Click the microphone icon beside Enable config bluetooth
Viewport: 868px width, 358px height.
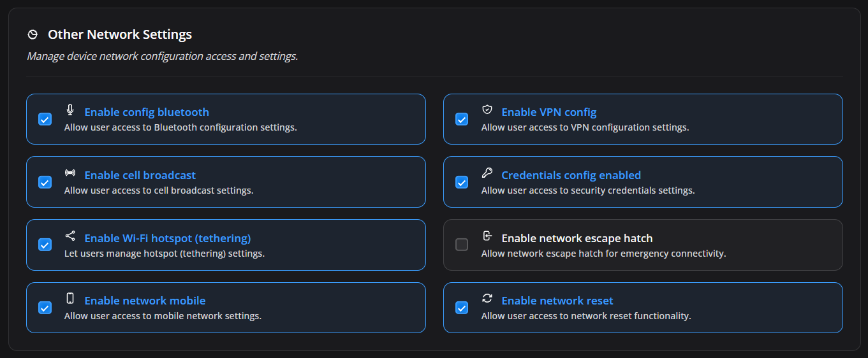[x=70, y=110]
